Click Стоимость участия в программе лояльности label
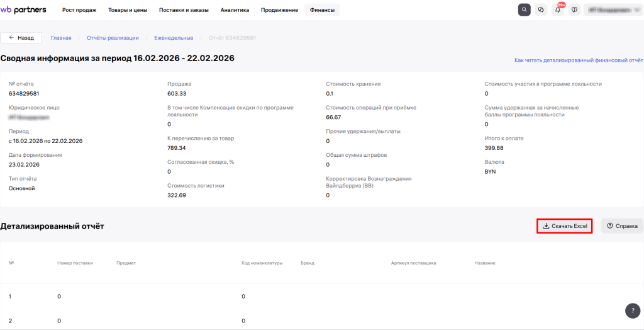The image size is (644, 330). point(543,84)
